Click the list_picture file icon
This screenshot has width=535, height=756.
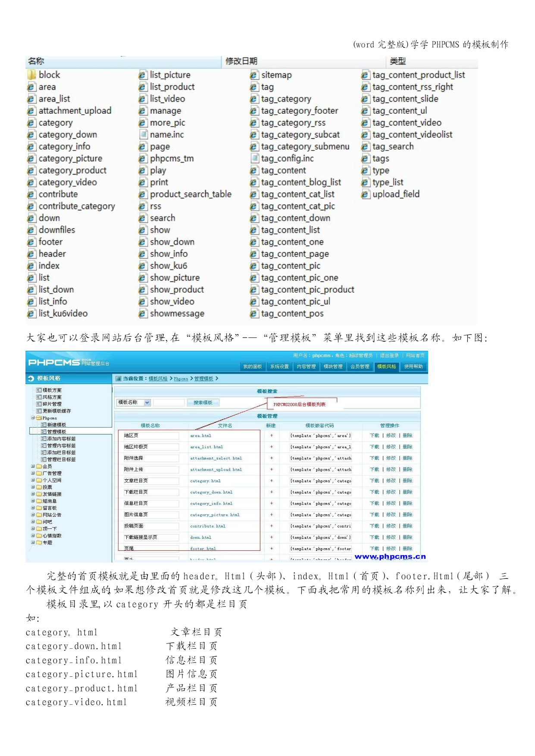[x=143, y=75]
